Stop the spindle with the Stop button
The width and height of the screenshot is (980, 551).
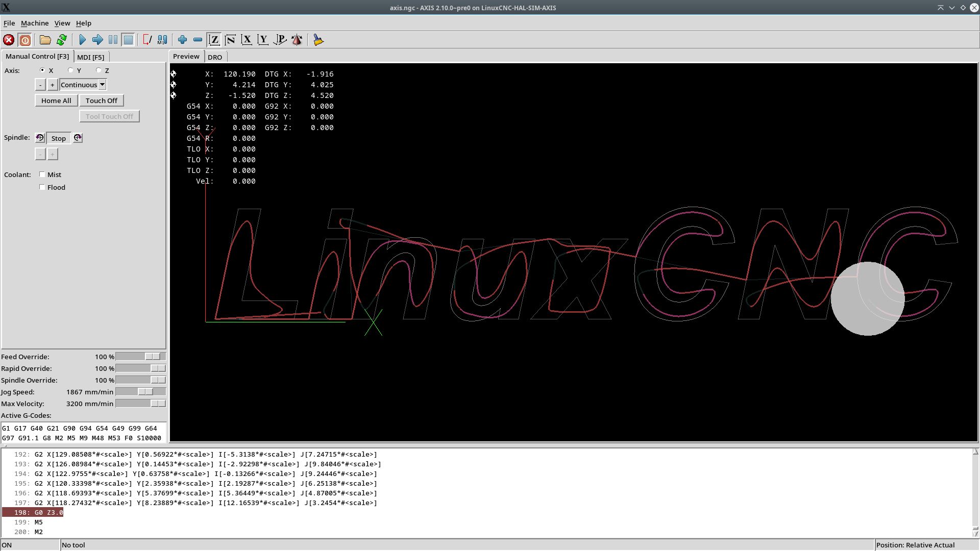59,138
